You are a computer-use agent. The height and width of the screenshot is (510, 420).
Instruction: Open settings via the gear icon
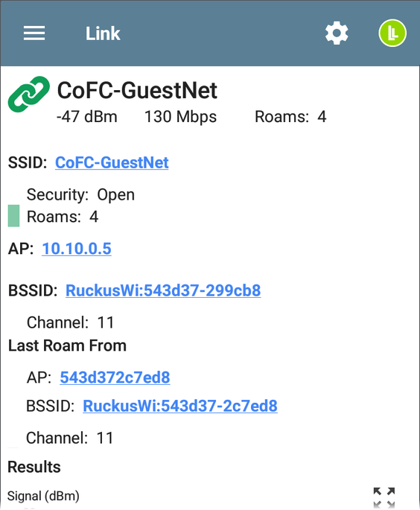point(337,34)
